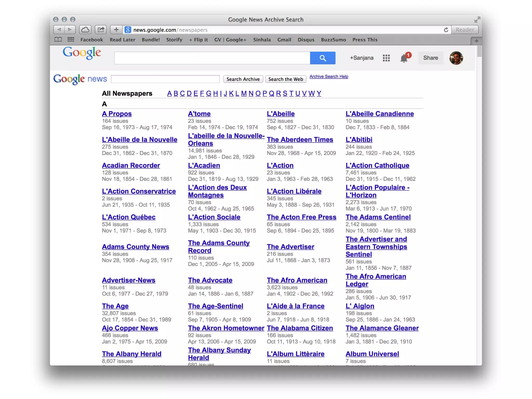Click the Archive Search Help link

click(329, 76)
